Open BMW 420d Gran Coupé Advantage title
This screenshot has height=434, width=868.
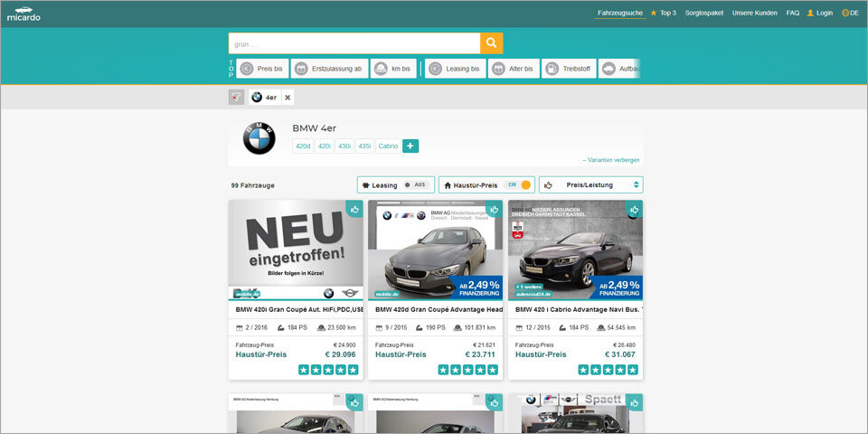coord(439,309)
